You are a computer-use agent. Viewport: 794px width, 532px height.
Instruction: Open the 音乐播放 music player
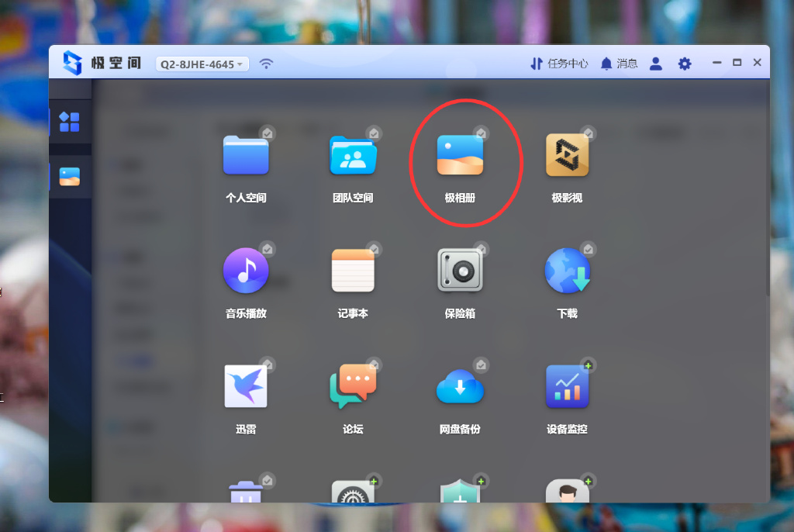coord(246,271)
